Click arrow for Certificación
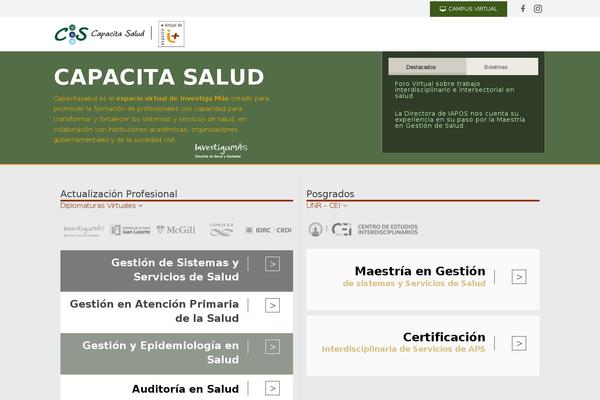 pyautogui.click(x=519, y=343)
